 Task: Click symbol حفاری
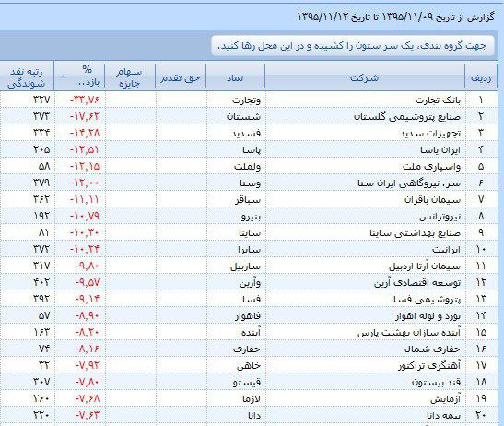[x=247, y=349]
